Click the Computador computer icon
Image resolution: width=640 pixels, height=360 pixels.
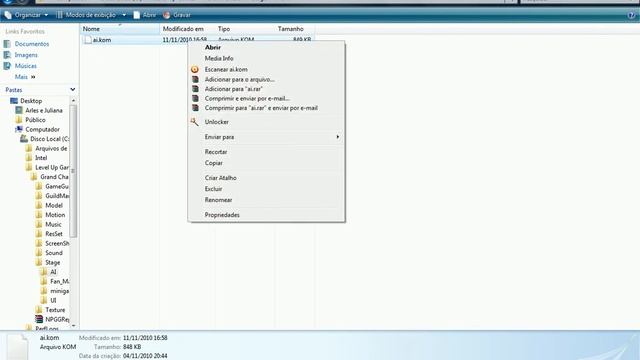click(x=19, y=129)
